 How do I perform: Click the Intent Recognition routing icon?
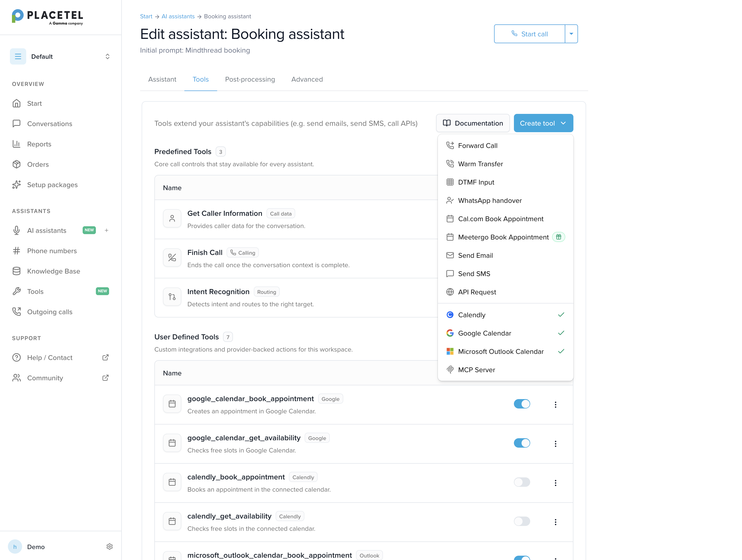click(x=172, y=297)
